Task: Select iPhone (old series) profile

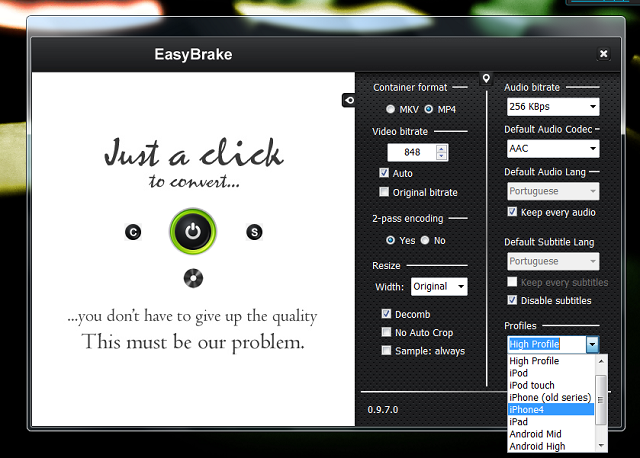Action: pyautogui.click(x=551, y=398)
